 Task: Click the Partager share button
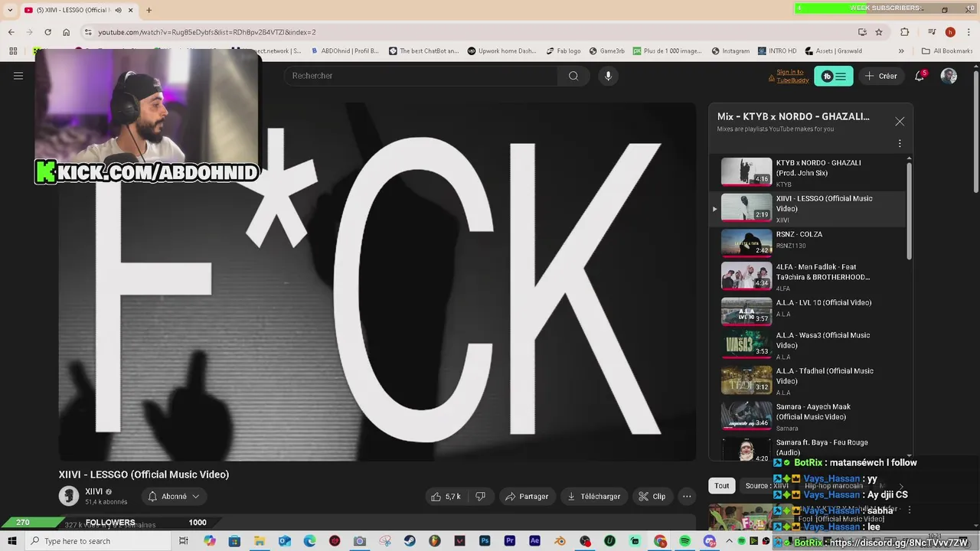(527, 497)
